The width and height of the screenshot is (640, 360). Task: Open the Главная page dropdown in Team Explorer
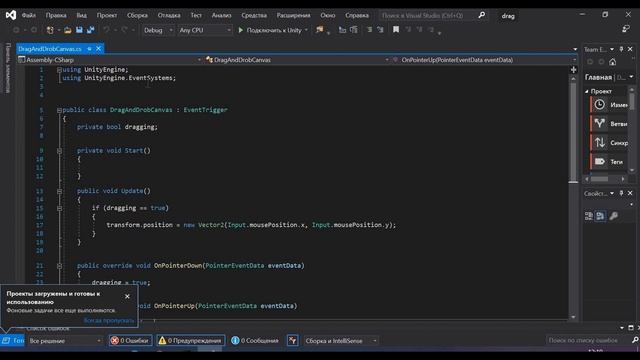(631, 77)
